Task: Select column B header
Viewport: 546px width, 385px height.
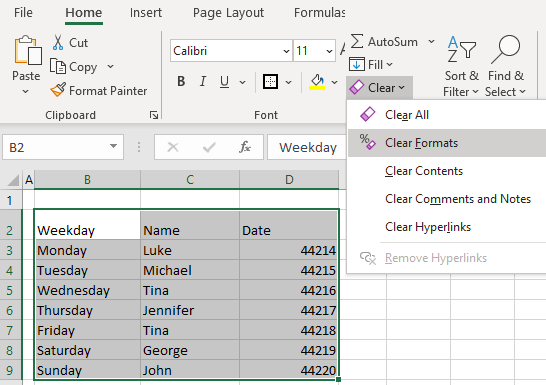Action: (87, 180)
